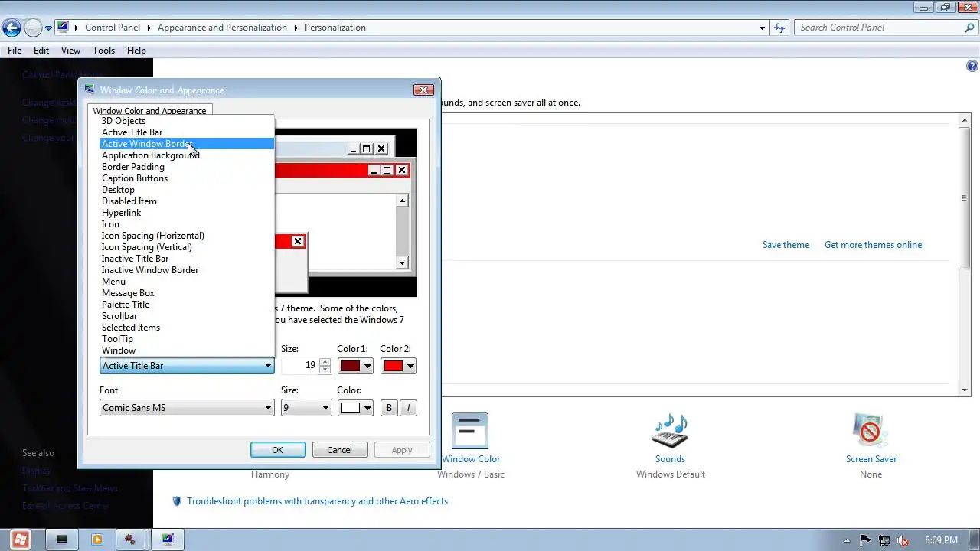Click the network tray icon
The image size is (980, 551).
(x=884, y=540)
